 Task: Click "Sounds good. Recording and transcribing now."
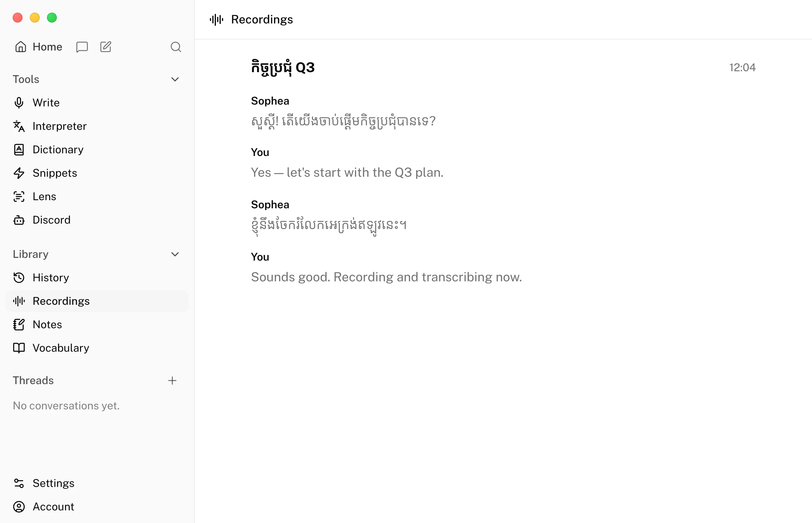386,277
